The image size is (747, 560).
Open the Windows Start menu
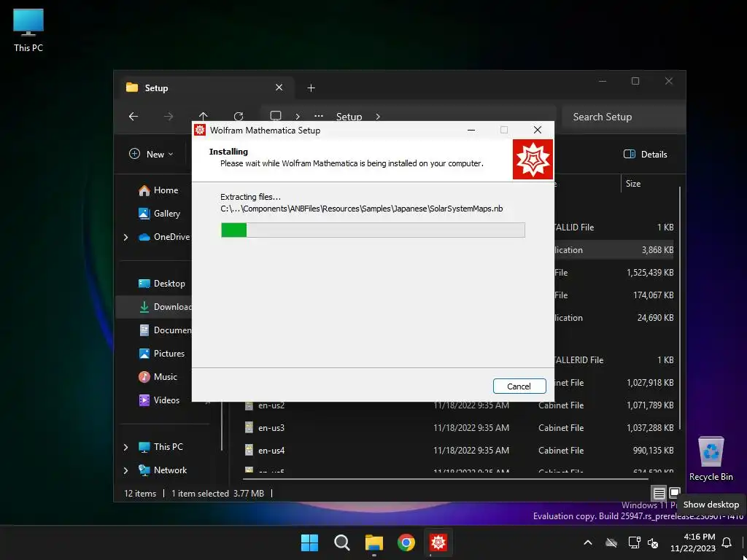(309, 542)
